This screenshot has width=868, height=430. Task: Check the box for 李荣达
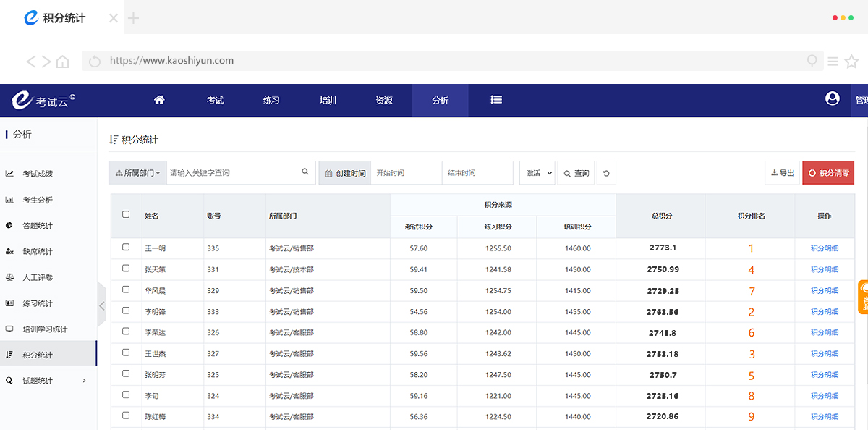pyautogui.click(x=126, y=332)
